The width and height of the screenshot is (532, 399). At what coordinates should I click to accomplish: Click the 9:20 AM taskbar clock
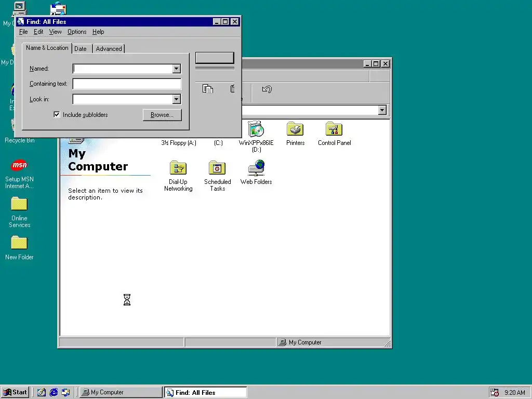515,393
